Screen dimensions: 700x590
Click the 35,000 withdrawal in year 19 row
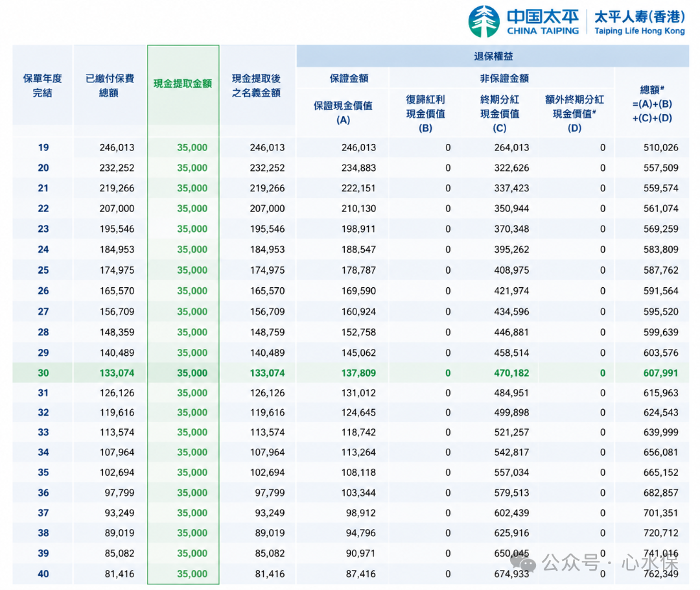point(192,147)
